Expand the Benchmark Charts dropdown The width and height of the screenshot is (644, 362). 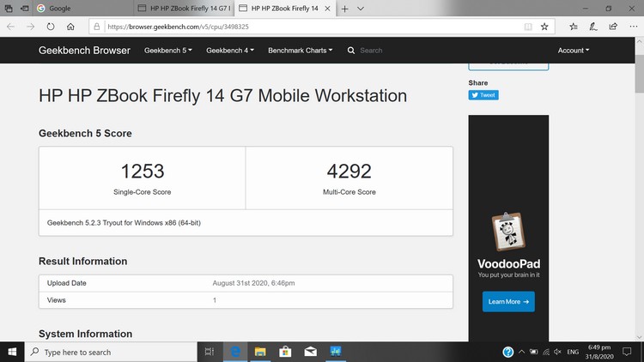[301, 51]
